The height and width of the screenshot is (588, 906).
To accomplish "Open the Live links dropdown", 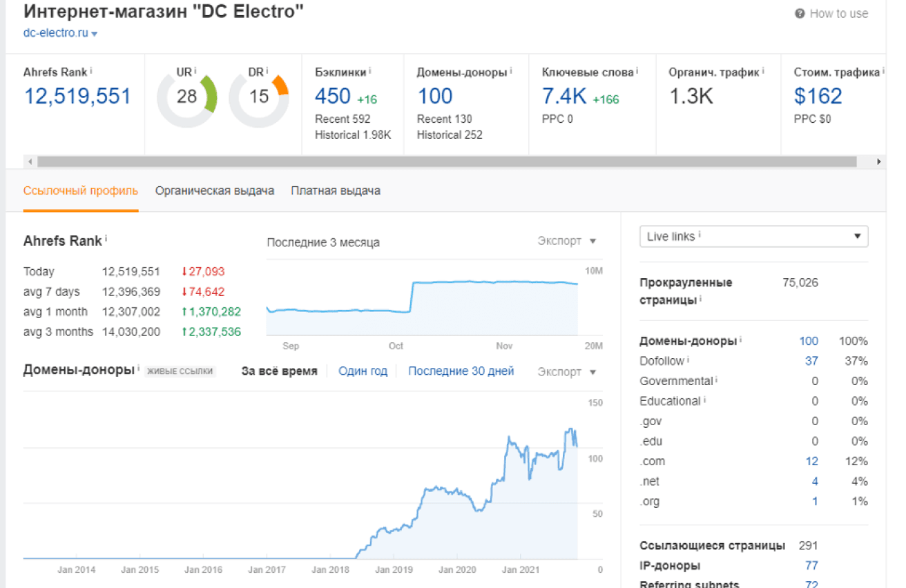I will tap(754, 236).
